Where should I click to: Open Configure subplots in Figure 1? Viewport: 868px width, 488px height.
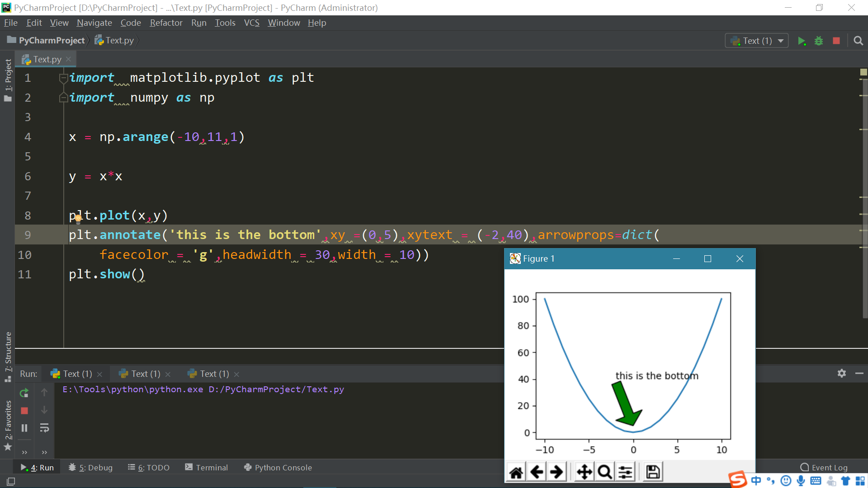click(x=626, y=472)
